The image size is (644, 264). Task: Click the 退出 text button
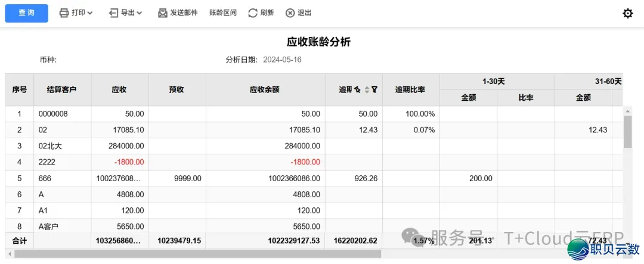pyautogui.click(x=304, y=13)
